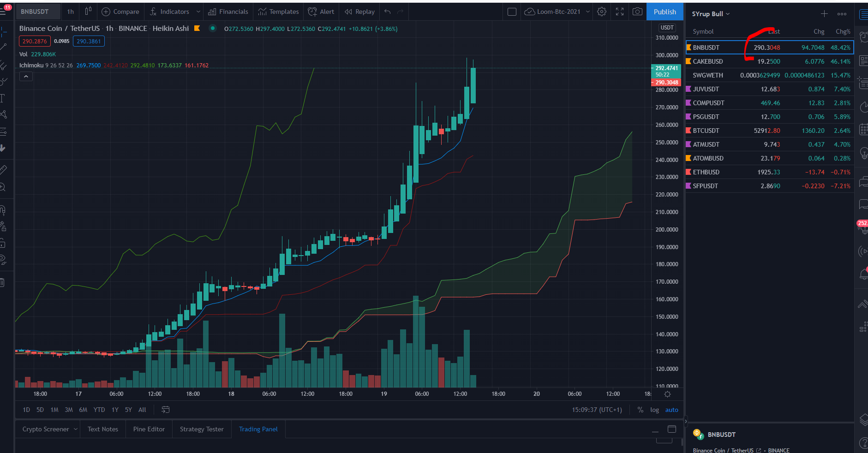
Task: Open the alerts bell icon in right sidebar
Action: point(863,274)
